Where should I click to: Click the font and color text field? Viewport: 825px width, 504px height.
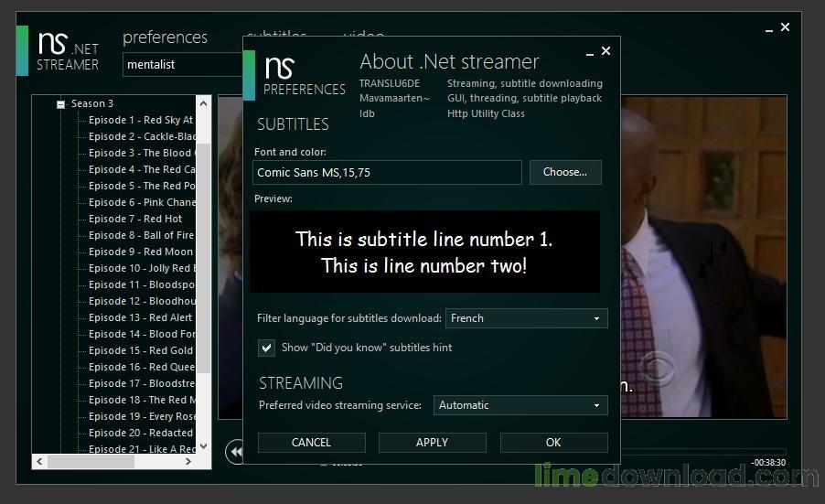click(387, 172)
